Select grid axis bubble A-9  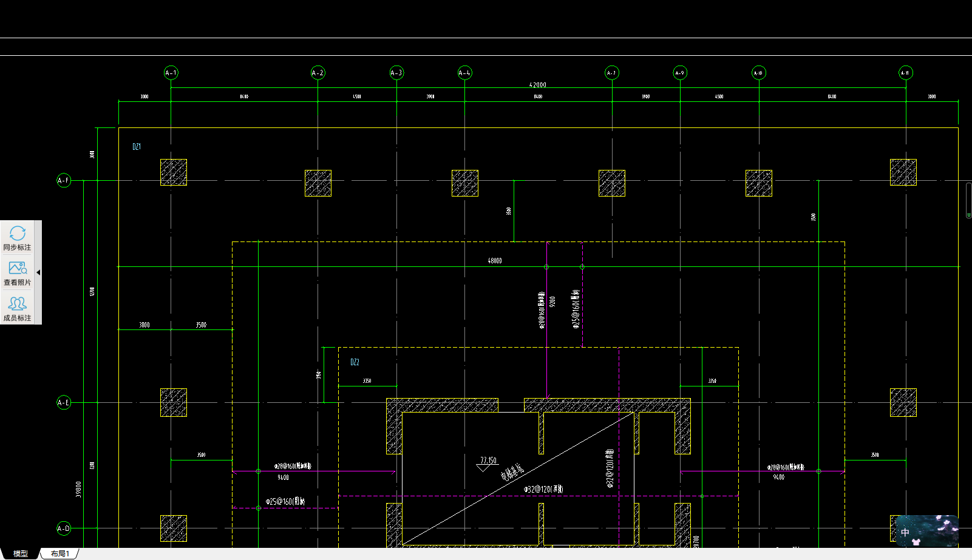[679, 73]
